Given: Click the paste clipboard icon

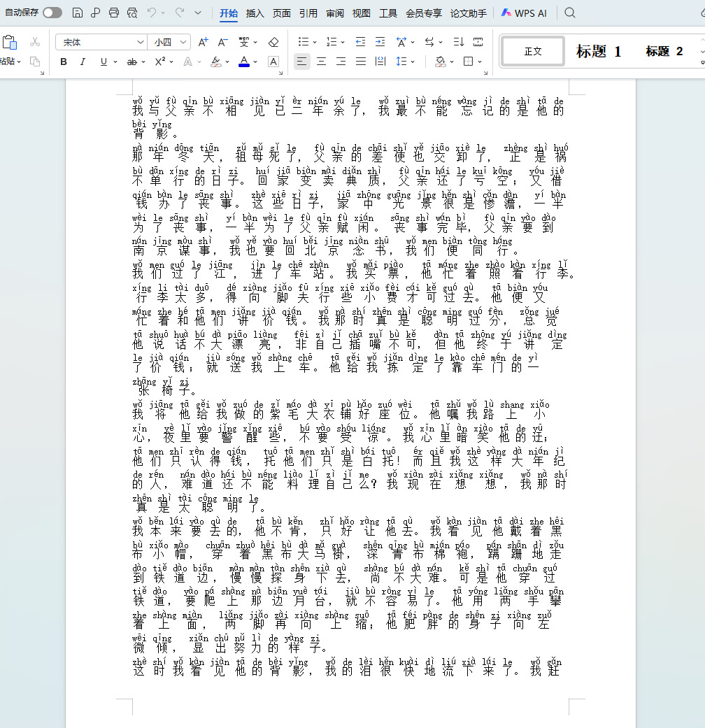Looking at the screenshot, I should 9,42.
